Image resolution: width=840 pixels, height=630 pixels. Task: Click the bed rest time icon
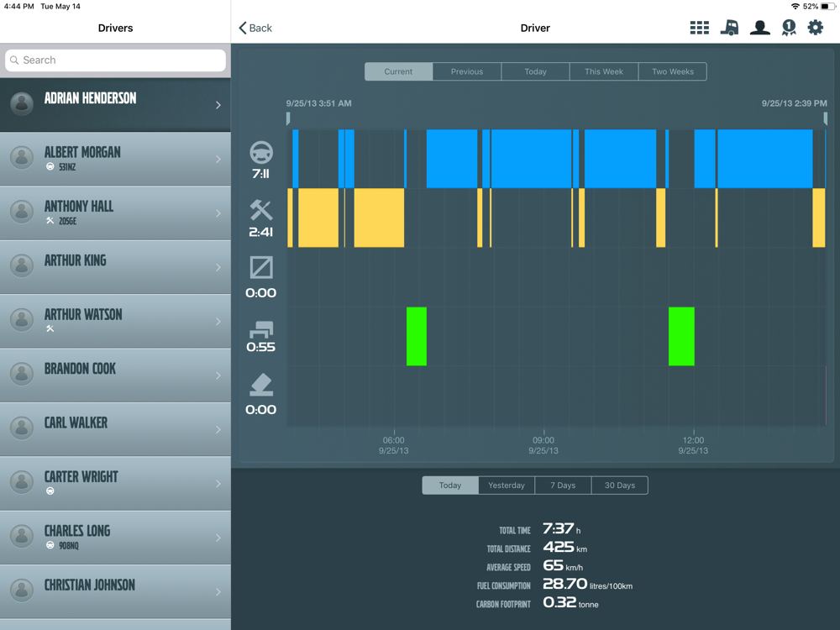point(261,328)
